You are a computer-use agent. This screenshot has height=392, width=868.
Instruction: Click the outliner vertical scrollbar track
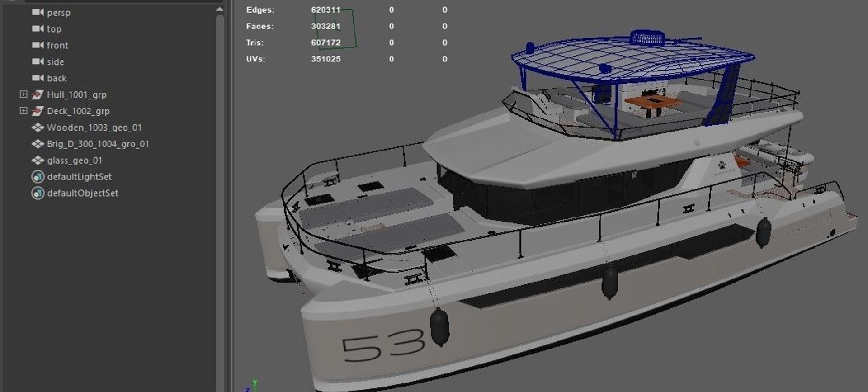point(220,203)
